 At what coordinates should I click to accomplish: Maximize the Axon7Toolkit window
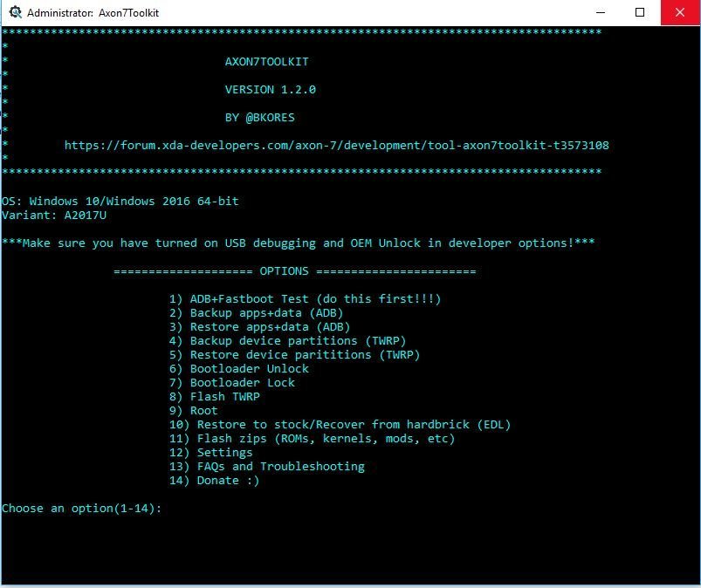coord(640,12)
